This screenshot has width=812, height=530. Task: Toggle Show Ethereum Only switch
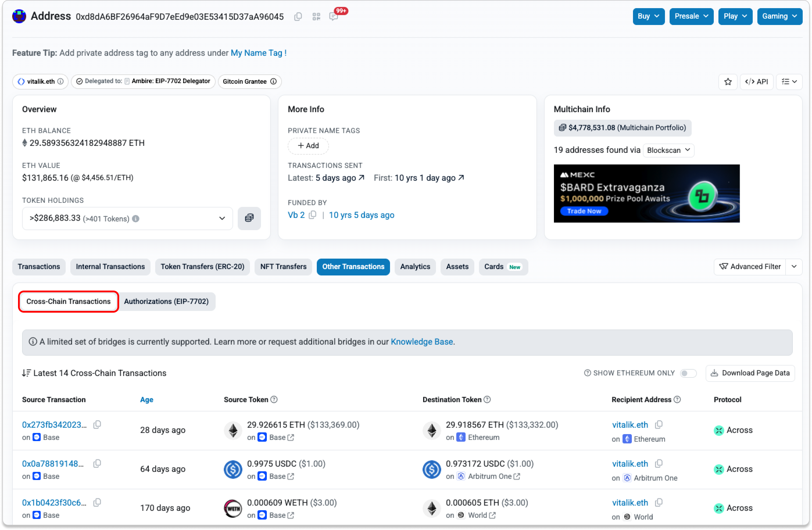coord(688,373)
